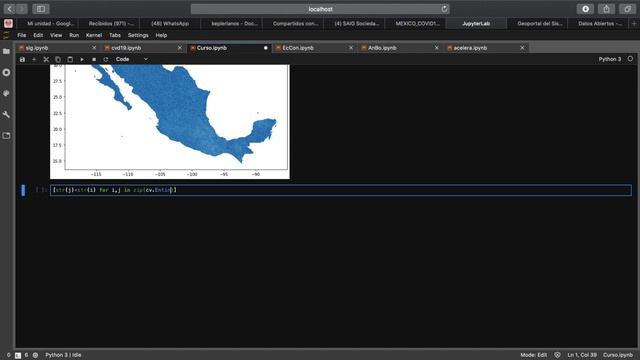Click the Safari share icon
640x360 pixels.
click(x=607, y=9)
